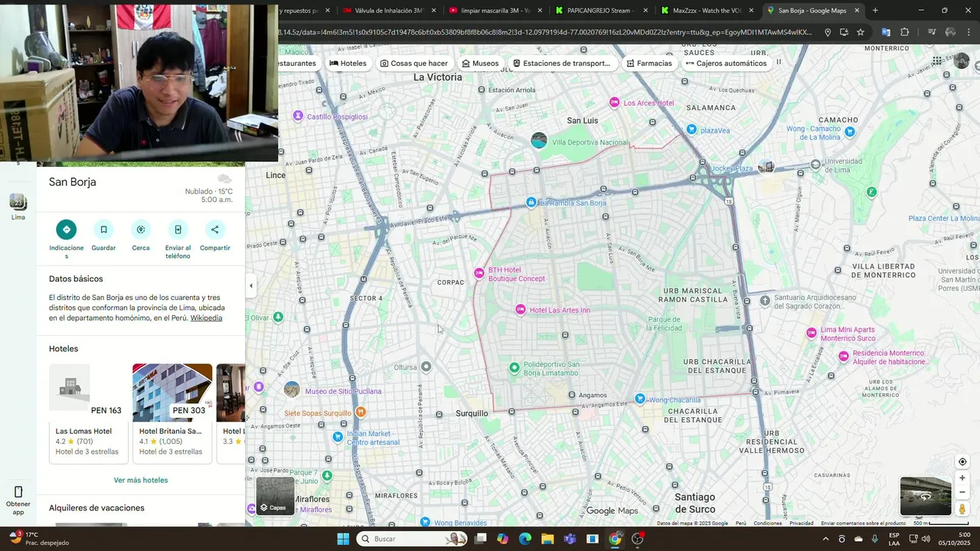Image resolution: width=980 pixels, height=551 pixels.
Task: Click Ver más hoteles link
Action: pyautogui.click(x=141, y=480)
